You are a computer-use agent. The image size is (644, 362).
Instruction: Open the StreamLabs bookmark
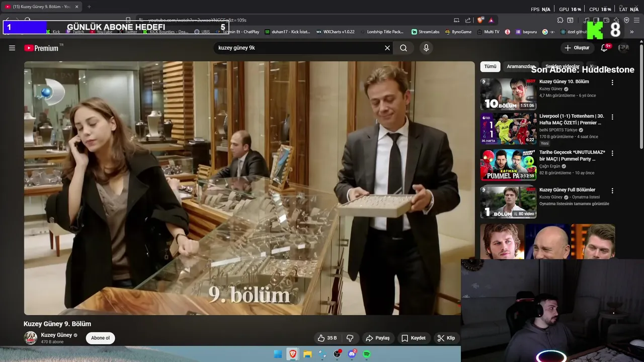pos(425,32)
